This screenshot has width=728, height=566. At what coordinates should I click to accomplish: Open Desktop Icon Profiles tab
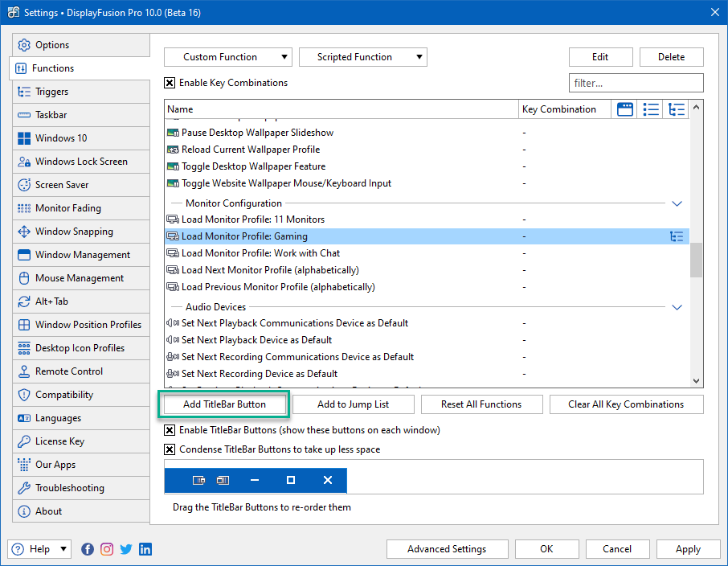coord(81,348)
